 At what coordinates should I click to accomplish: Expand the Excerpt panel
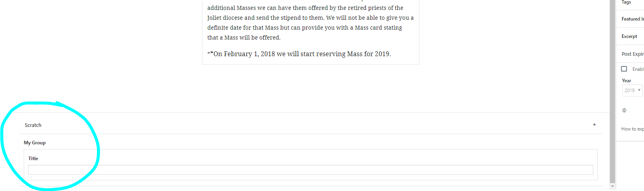click(x=629, y=36)
